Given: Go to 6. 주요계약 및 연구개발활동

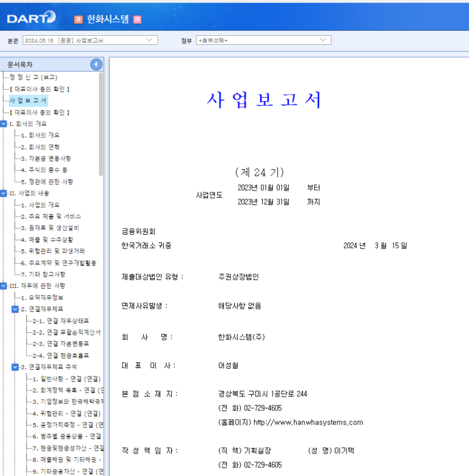Looking at the screenshot, I should point(59,263).
